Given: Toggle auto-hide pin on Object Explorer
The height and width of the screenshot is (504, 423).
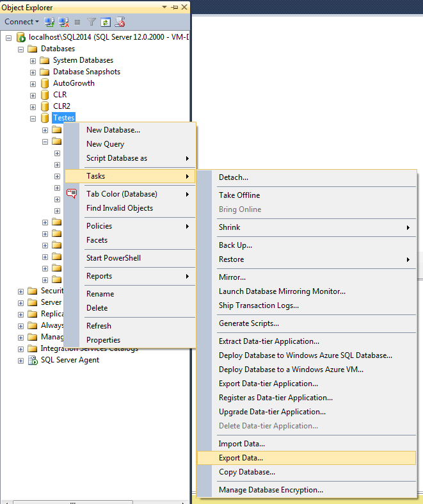Looking at the screenshot, I should tap(174, 7).
